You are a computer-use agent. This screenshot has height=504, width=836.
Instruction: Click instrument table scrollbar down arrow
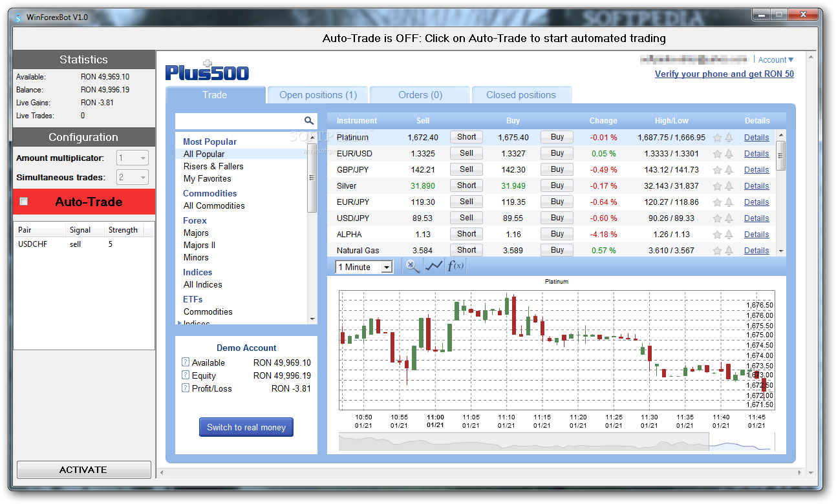click(780, 251)
